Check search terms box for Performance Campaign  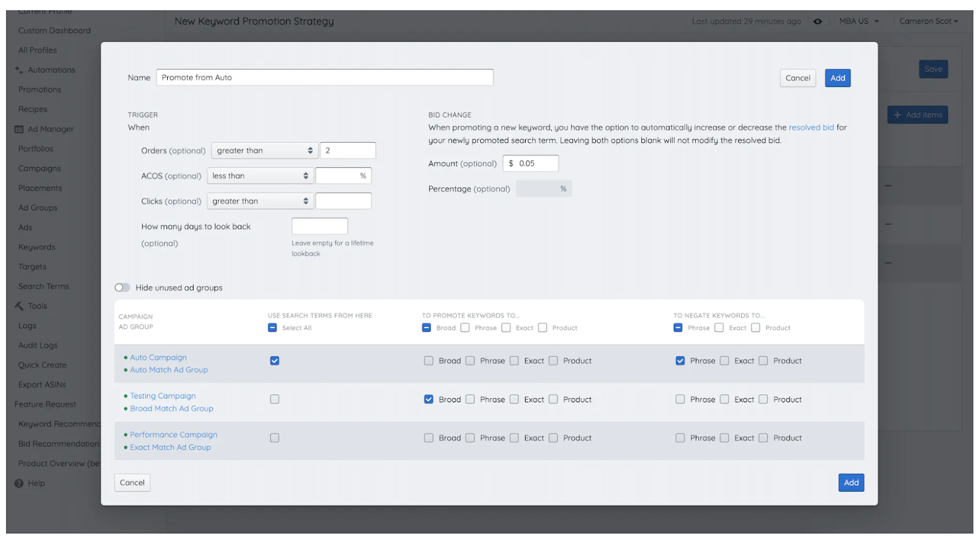tap(275, 438)
